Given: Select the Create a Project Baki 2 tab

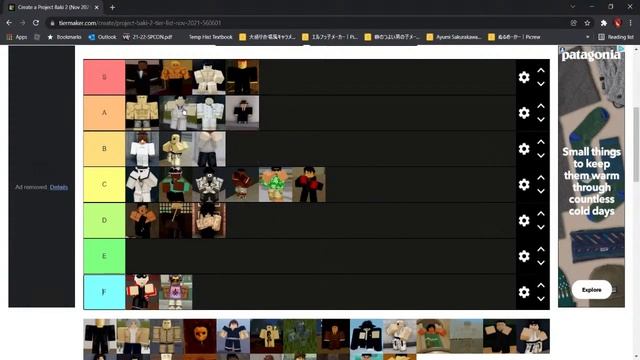Looking at the screenshot, I should coord(53,7).
